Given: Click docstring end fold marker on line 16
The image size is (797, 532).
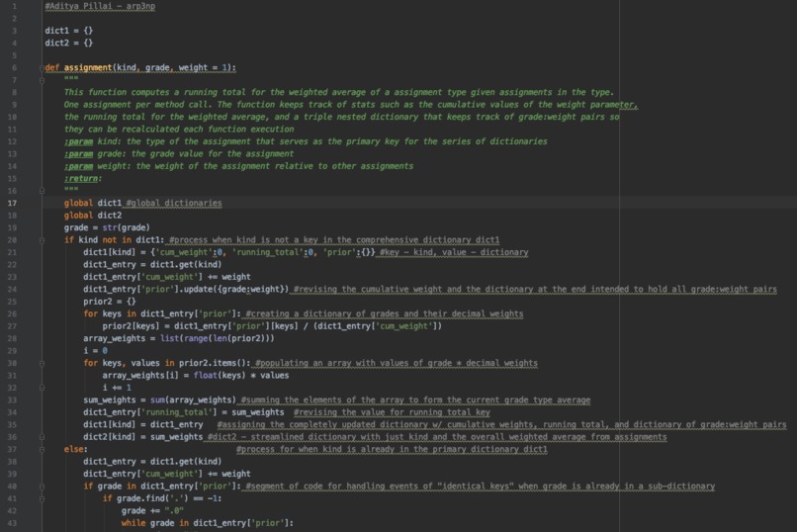Looking at the screenshot, I should pos(43,191).
